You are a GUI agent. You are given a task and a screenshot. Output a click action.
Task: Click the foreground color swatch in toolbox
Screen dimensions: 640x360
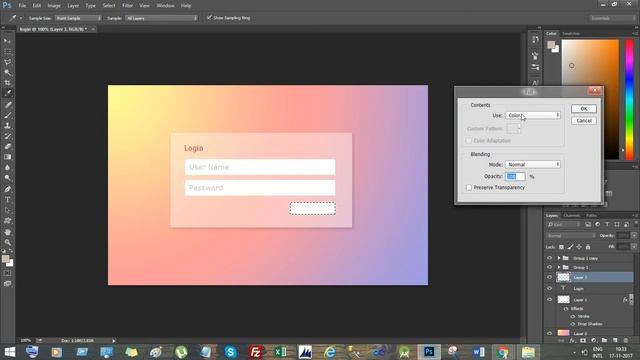[5, 259]
